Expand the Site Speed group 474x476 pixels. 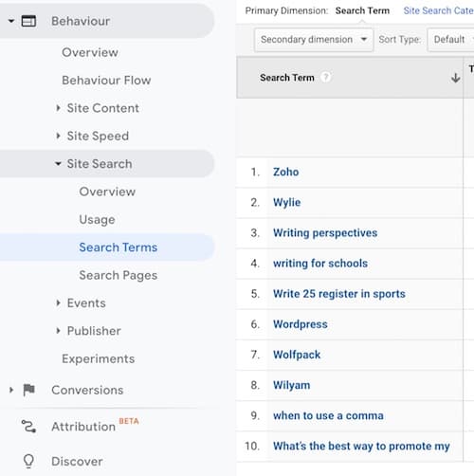[58, 136]
